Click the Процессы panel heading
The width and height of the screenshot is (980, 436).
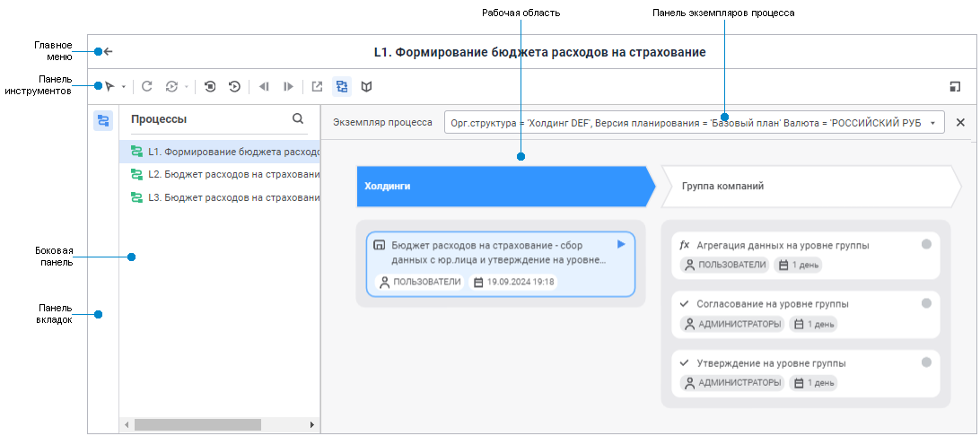pos(159,119)
